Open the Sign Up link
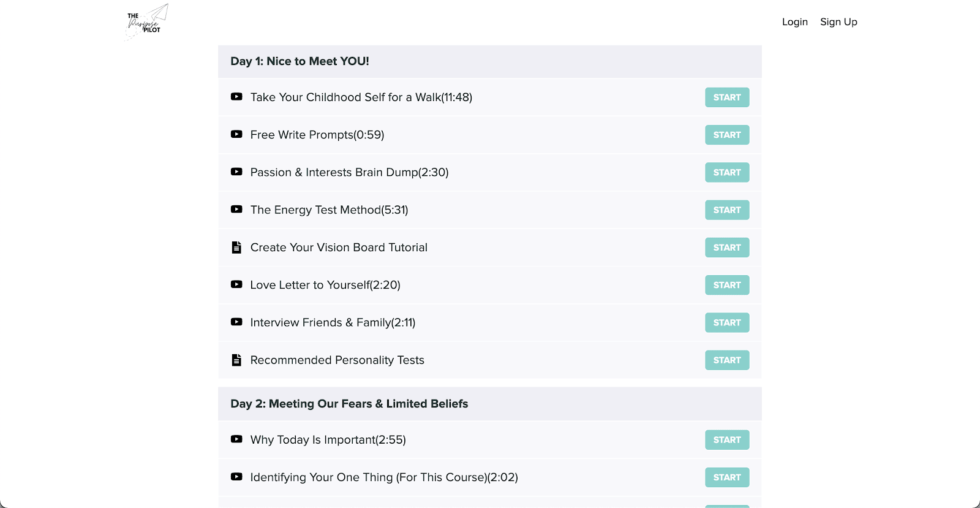980x508 pixels. click(x=839, y=22)
